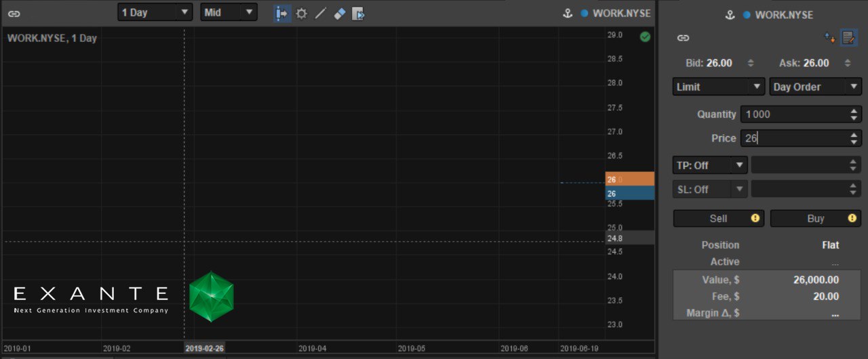Open chart settings gear icon

pyautogui.click(x=302, y=14)
